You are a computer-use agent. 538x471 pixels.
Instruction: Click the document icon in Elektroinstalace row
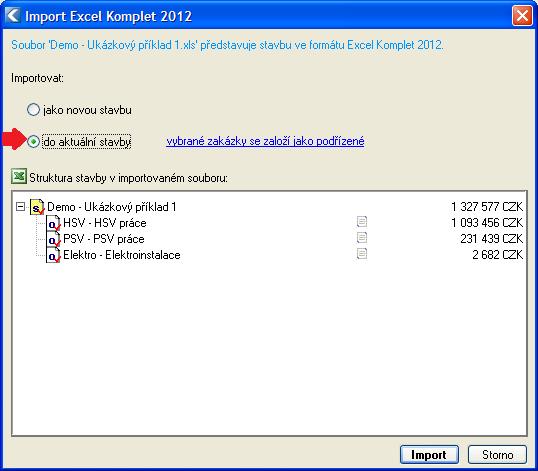click(x=362, y=254)
